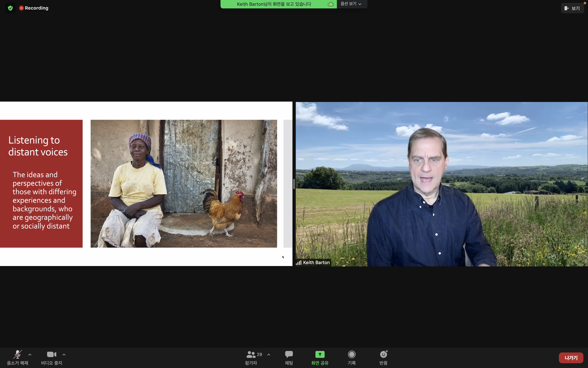Unmute microphone via 음소거 해제
This screenshot has height=368, width=588.
tap(17, 357)
